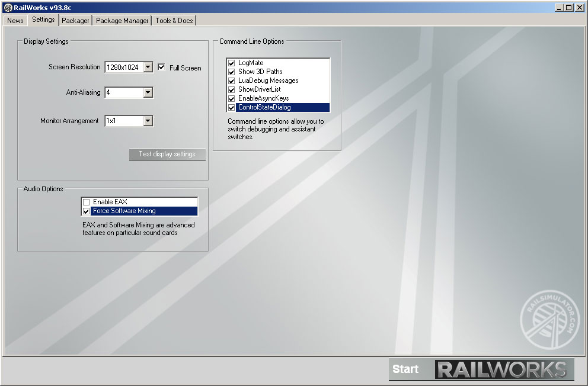
Task: Click the RAILWORKS logo banner
Action: (504, 369)
